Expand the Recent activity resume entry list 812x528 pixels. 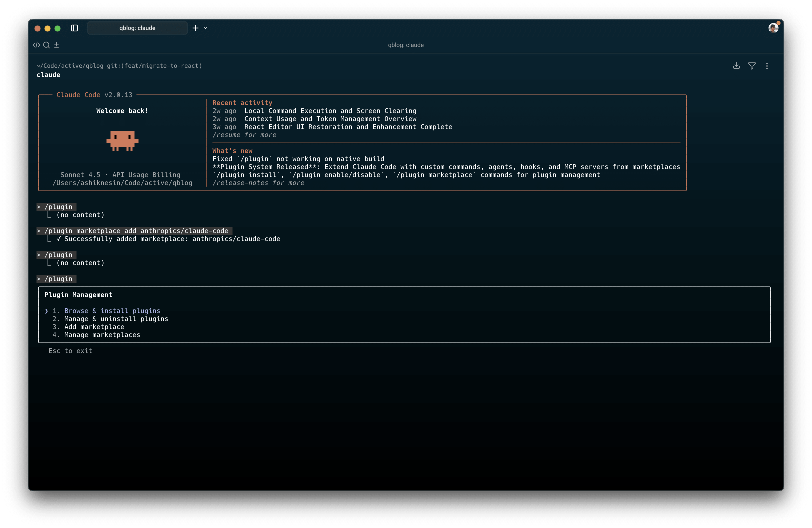coord(244,135)
